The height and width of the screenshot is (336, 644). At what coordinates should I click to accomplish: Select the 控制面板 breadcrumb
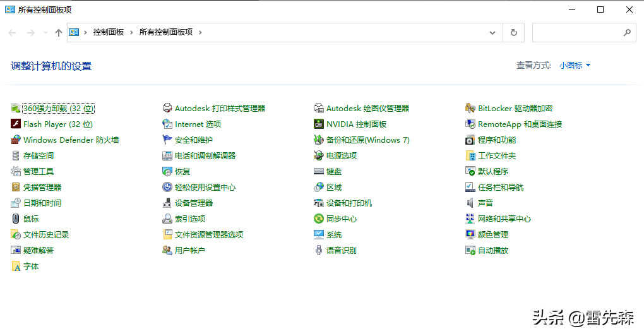tap(109, 32)
